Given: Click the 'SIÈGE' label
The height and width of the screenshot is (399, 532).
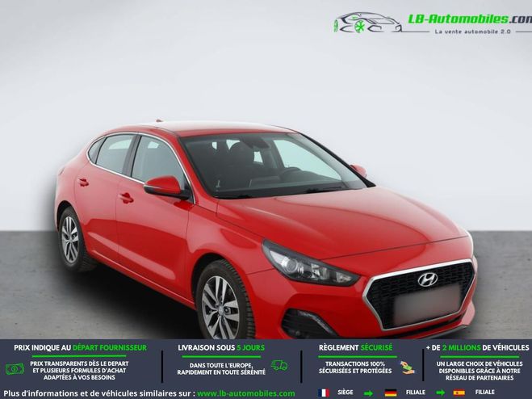Looking at the screenshot, I should 346,393.
